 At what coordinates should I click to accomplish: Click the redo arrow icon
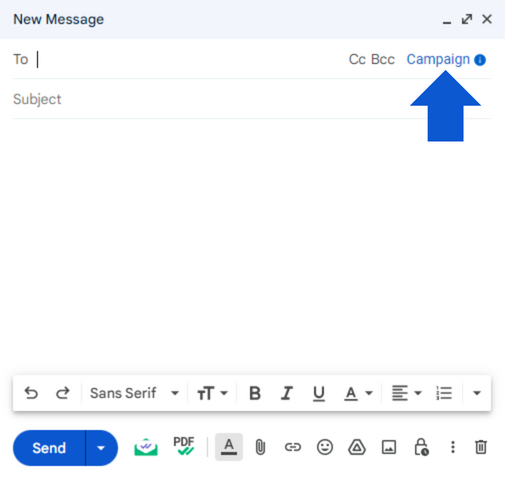pos(62,393)
